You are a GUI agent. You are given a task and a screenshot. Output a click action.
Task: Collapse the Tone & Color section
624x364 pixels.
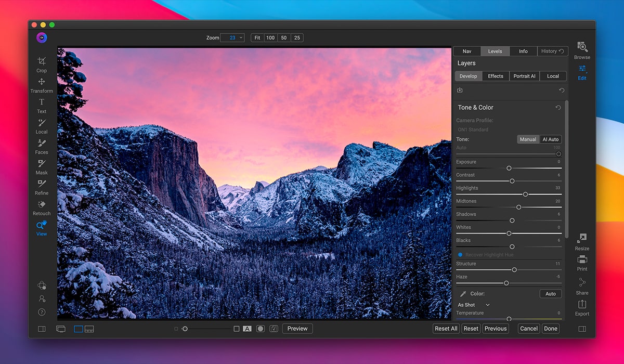475,108
